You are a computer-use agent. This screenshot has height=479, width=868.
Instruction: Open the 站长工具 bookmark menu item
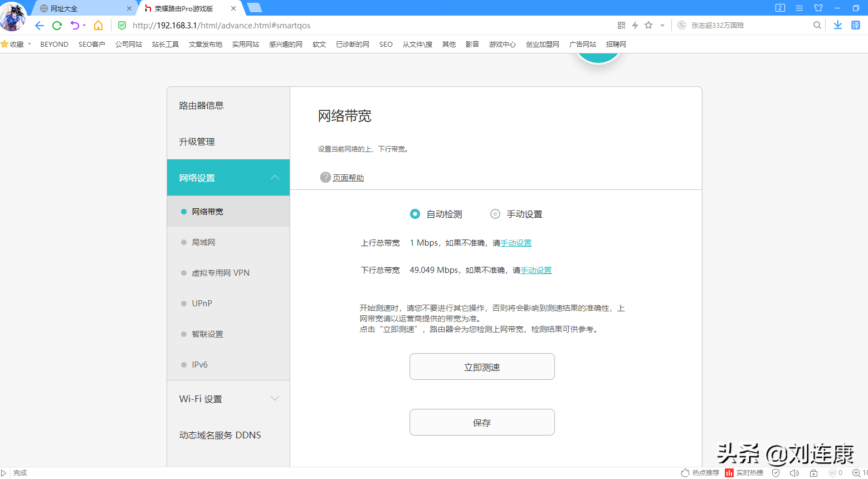pos(165,44)
